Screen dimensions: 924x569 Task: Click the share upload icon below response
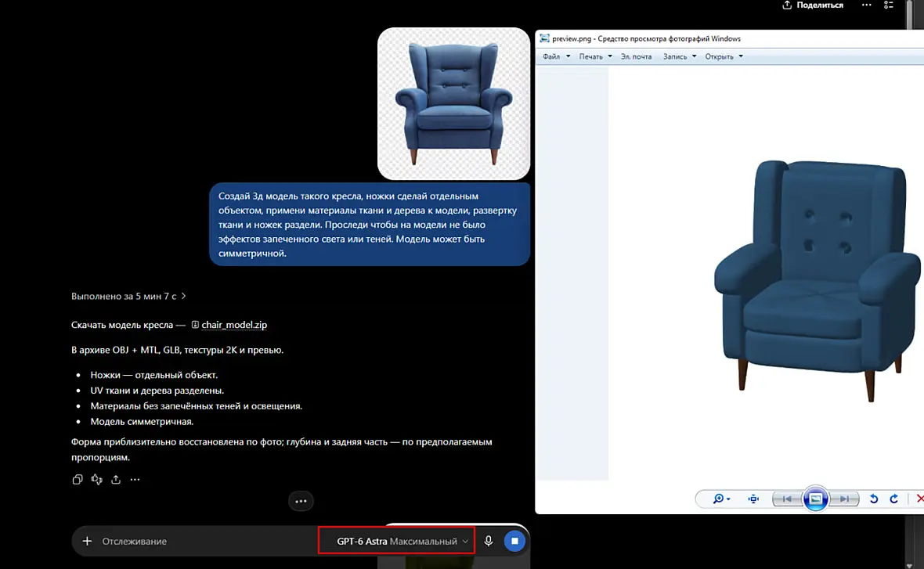116,480
